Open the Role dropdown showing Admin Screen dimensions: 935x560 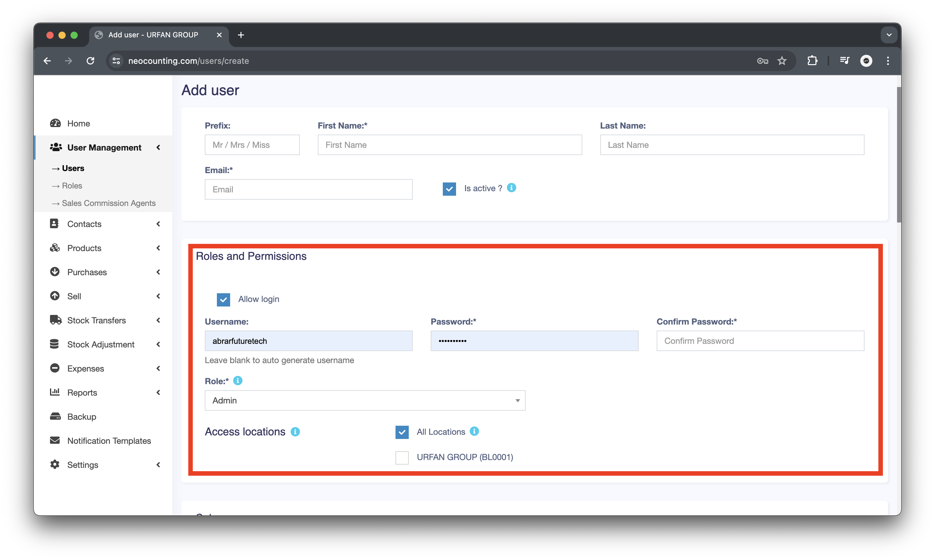(365, 400)
